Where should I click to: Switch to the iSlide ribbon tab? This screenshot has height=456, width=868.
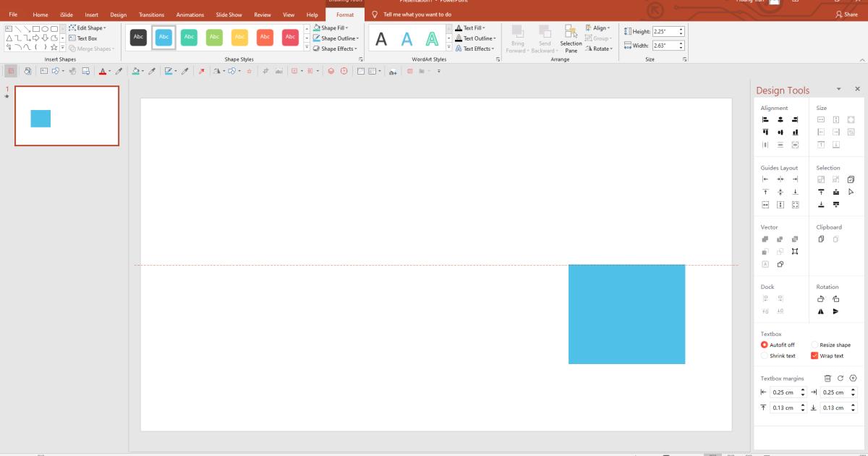pyautogui.click(x=65, y=14)
